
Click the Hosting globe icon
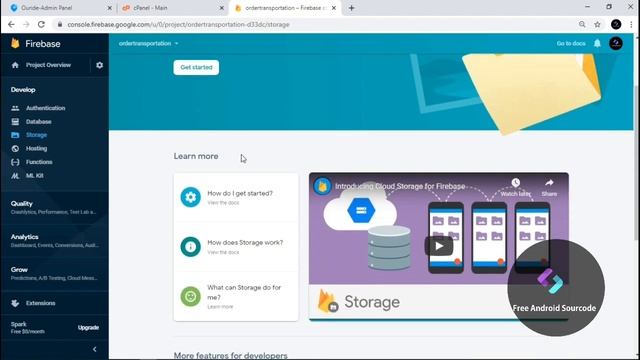[x=15, y=149]
